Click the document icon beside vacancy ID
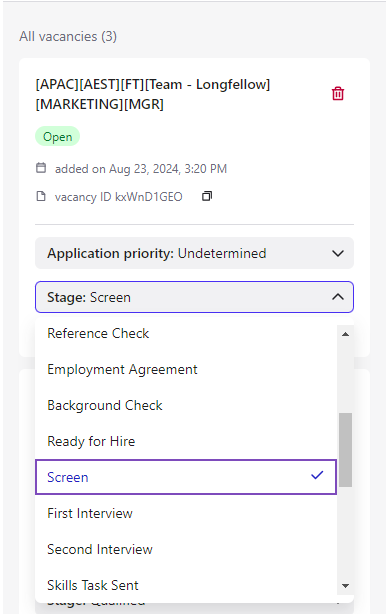 (x=41, y=196)
